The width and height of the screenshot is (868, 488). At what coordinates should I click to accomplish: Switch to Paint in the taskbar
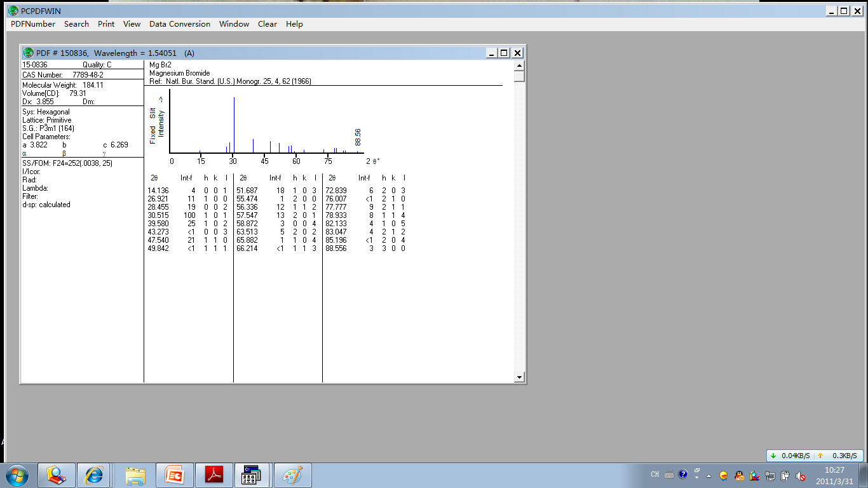click(292, 475)
